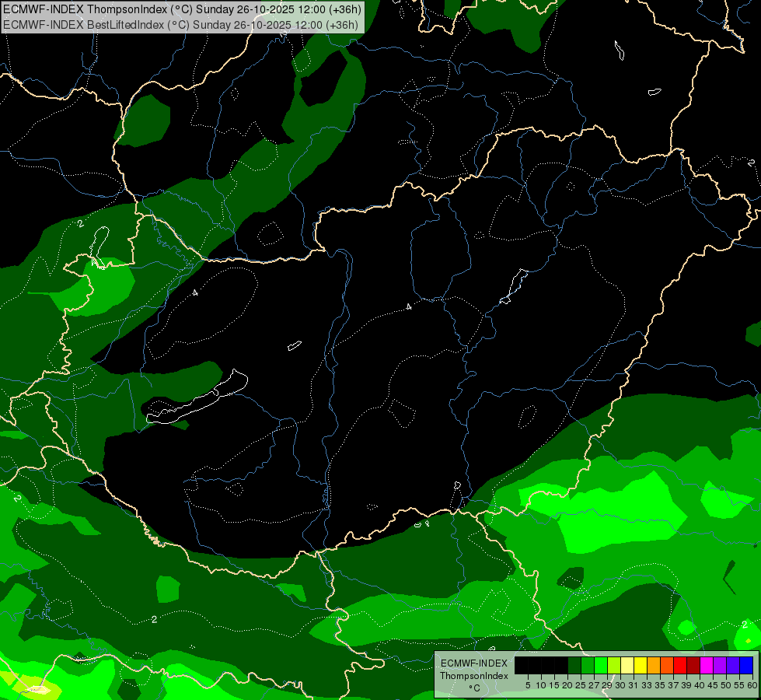Click the Lake Tisza outline

tap(514, 286)
